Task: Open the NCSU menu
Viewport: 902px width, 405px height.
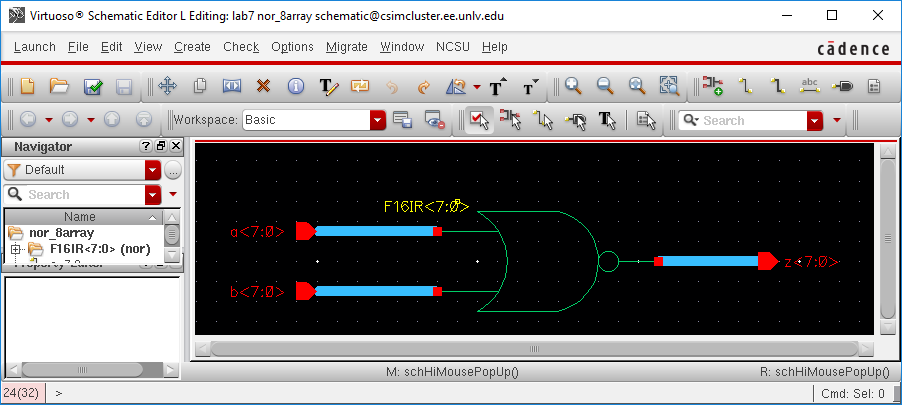Action: tap(453, 47)
